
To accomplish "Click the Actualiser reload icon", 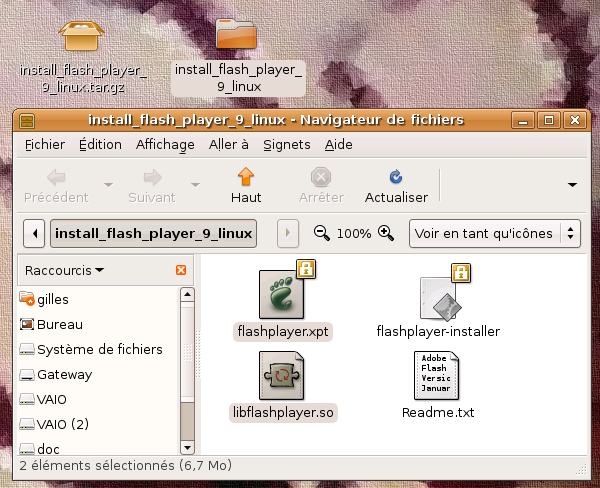I will [x=396, y=176].
